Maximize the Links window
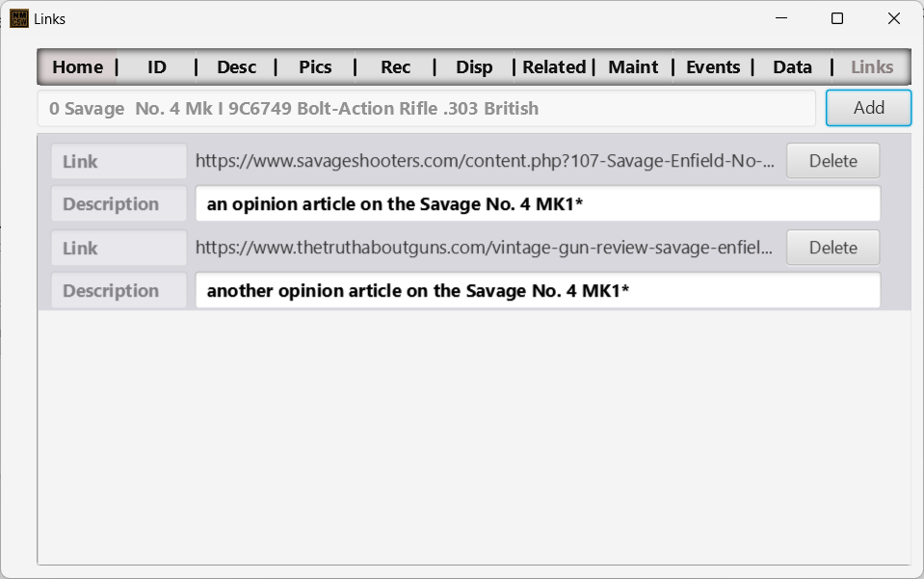Viewport: 924px width, 579px height. pos(836,18)
